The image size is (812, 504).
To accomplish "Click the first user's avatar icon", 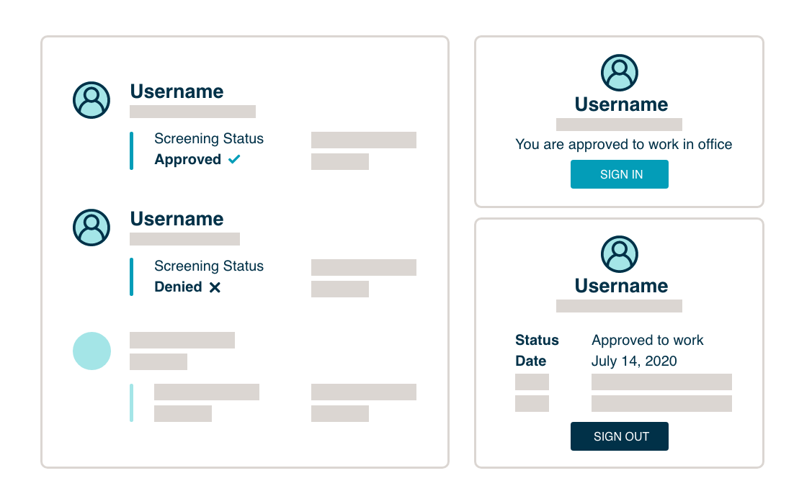I will (x=92, y=100).
